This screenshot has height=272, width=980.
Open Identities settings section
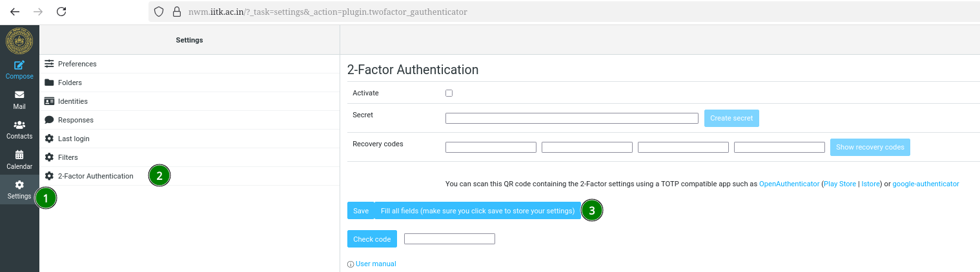pos(72,101)
